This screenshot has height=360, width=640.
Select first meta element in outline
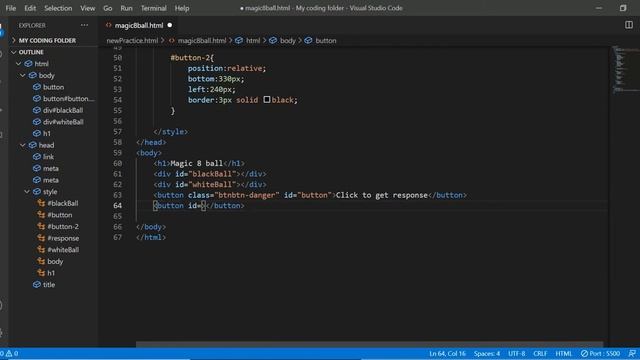50,169
